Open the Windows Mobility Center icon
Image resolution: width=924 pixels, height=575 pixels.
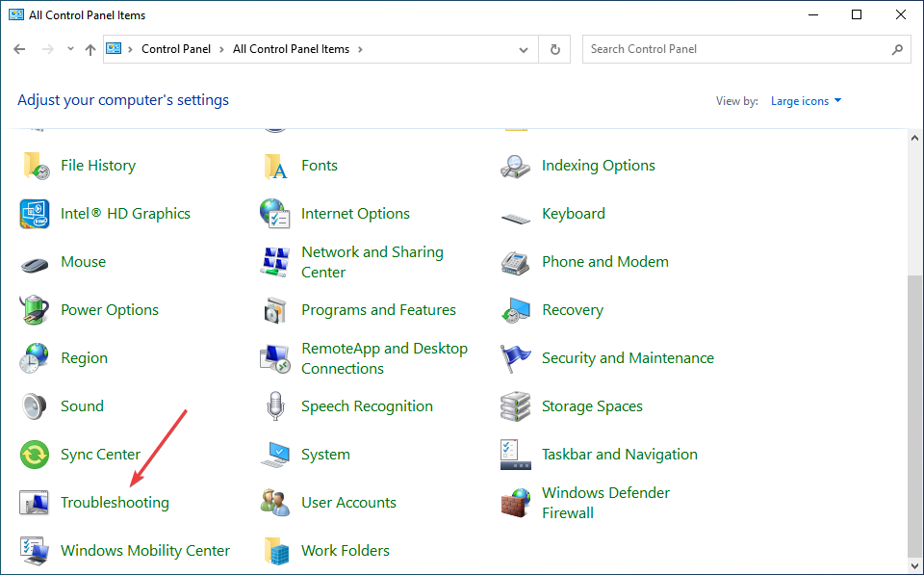coord(35,551)
